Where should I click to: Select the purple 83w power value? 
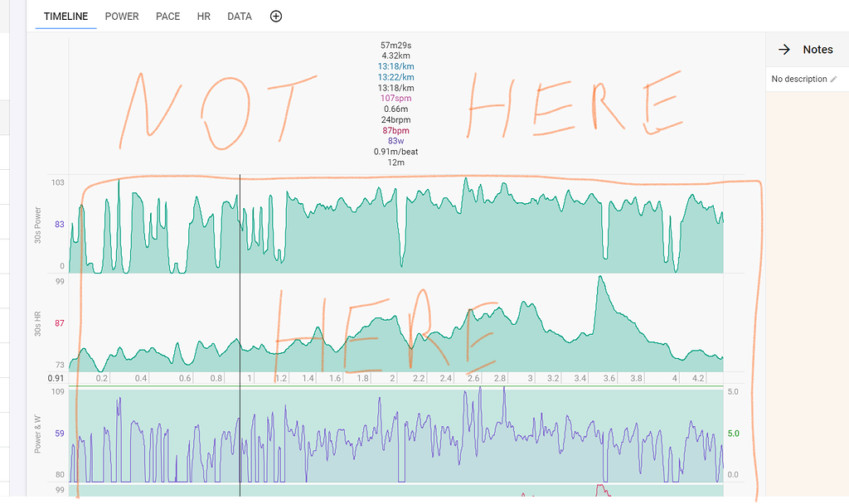[395, 142]
